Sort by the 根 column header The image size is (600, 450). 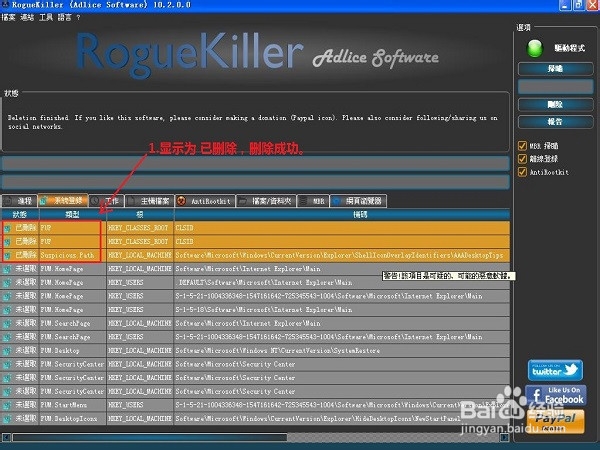(x=140, y=215)
